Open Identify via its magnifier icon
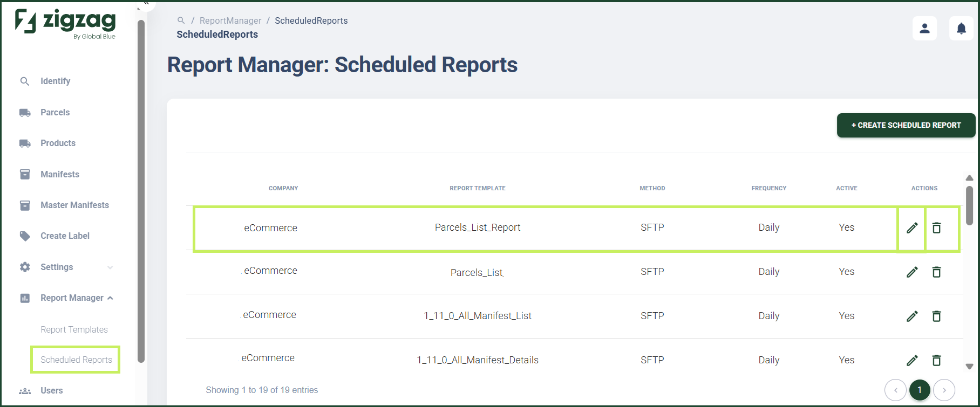This screenshot has height=407, width=980. [x=25, y=81]
